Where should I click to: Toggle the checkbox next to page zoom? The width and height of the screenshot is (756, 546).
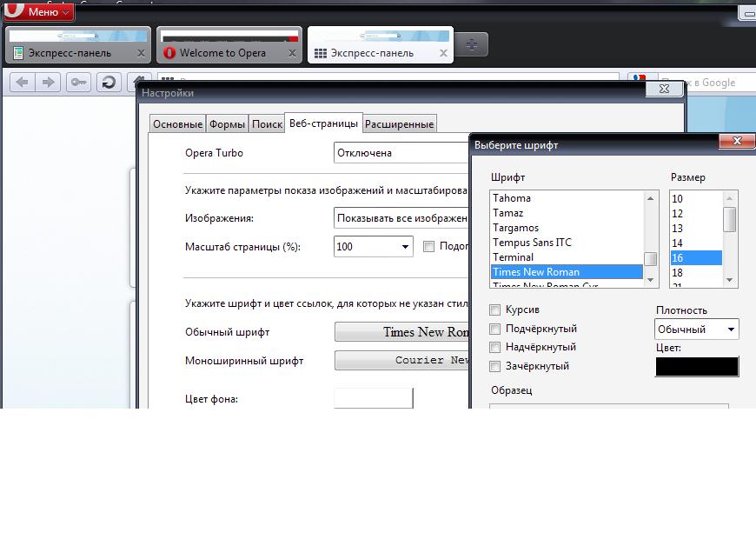coord(428,246)
